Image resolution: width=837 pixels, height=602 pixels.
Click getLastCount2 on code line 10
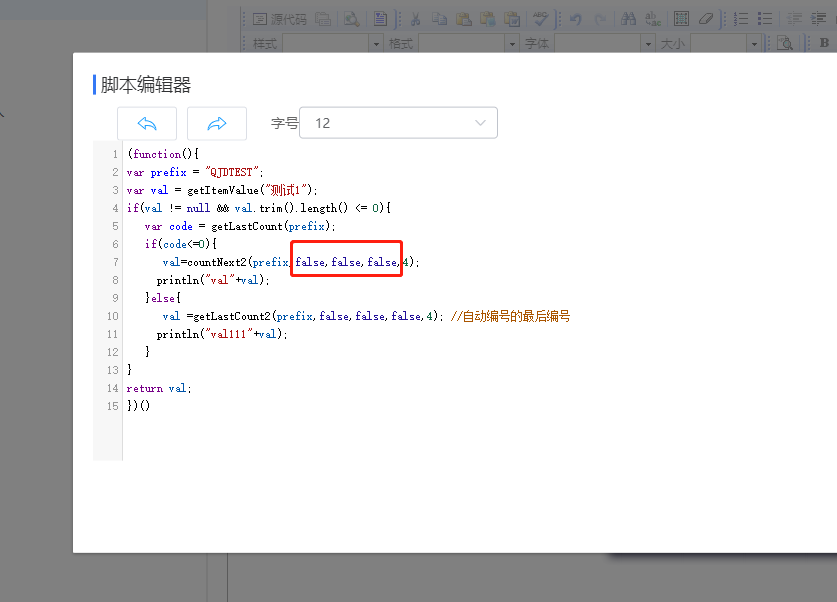point(232,316)
